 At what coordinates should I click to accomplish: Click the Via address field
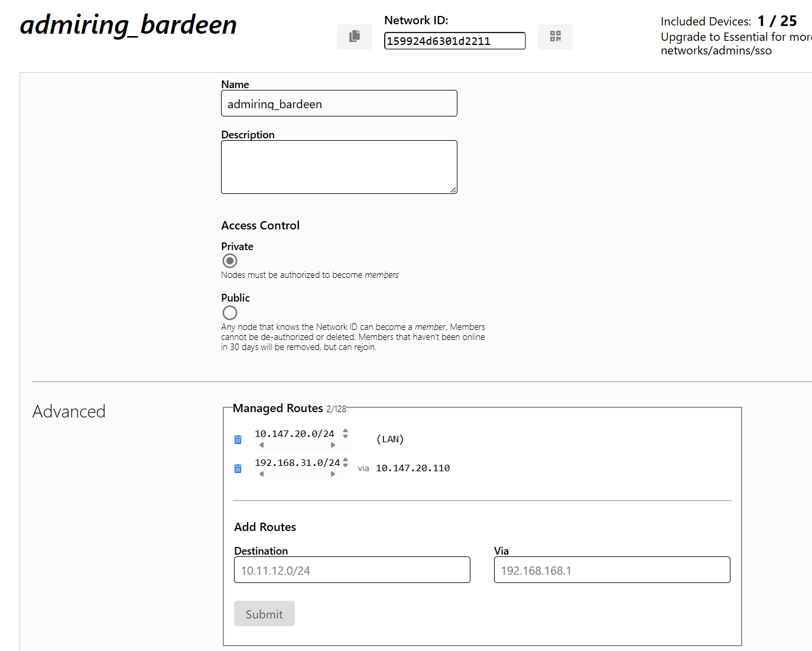pyautogui.click(x=612, y=570)
